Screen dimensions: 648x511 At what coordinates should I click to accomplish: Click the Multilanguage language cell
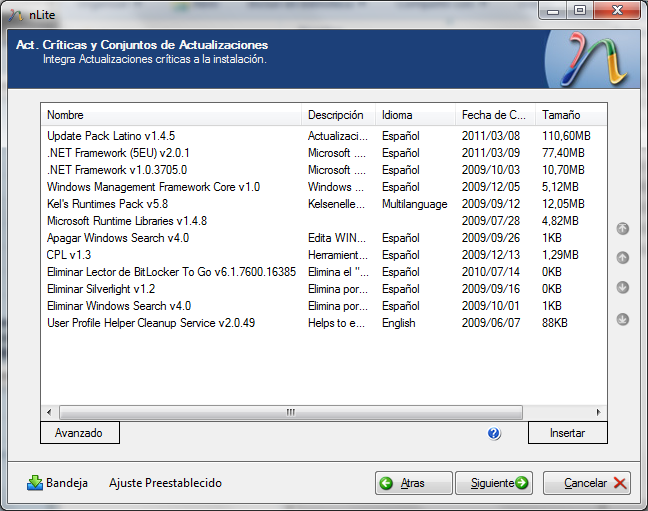(x=415, y=204)
